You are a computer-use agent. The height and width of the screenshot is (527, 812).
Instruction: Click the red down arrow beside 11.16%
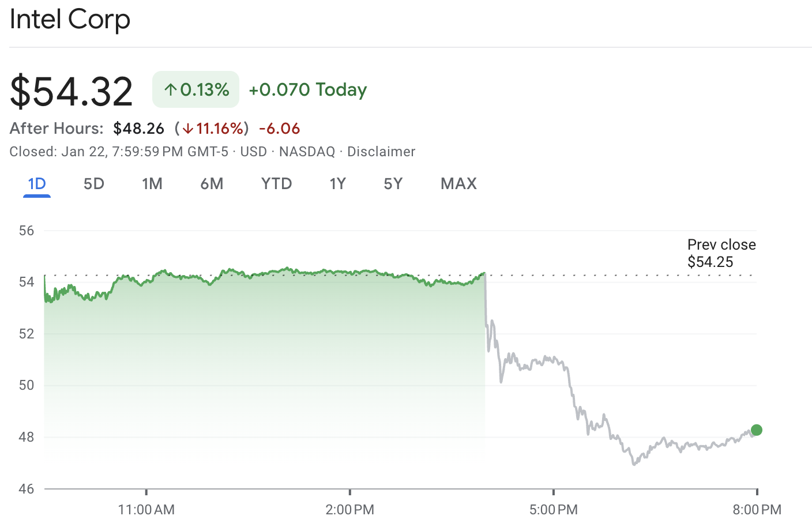coord(189,129)
